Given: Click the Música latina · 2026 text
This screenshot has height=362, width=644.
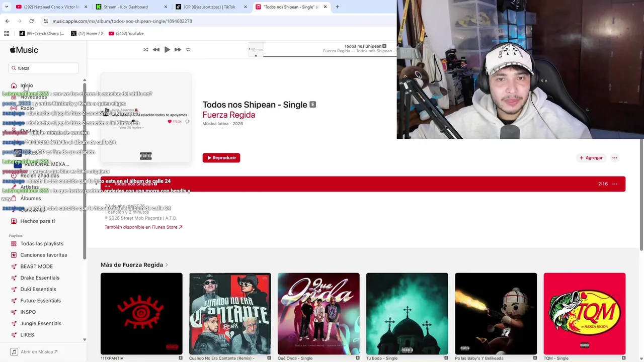Looking at the screenshot, I should (223, 124).
